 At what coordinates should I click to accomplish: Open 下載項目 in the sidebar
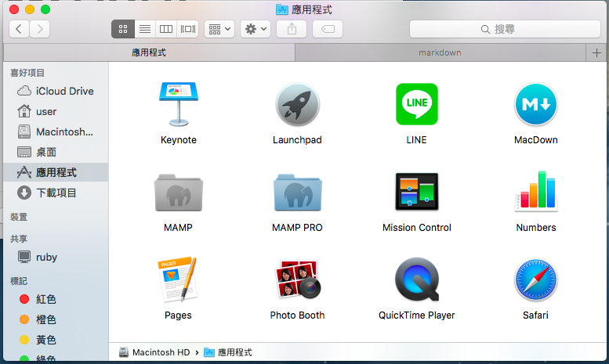[x=56, y=193]
